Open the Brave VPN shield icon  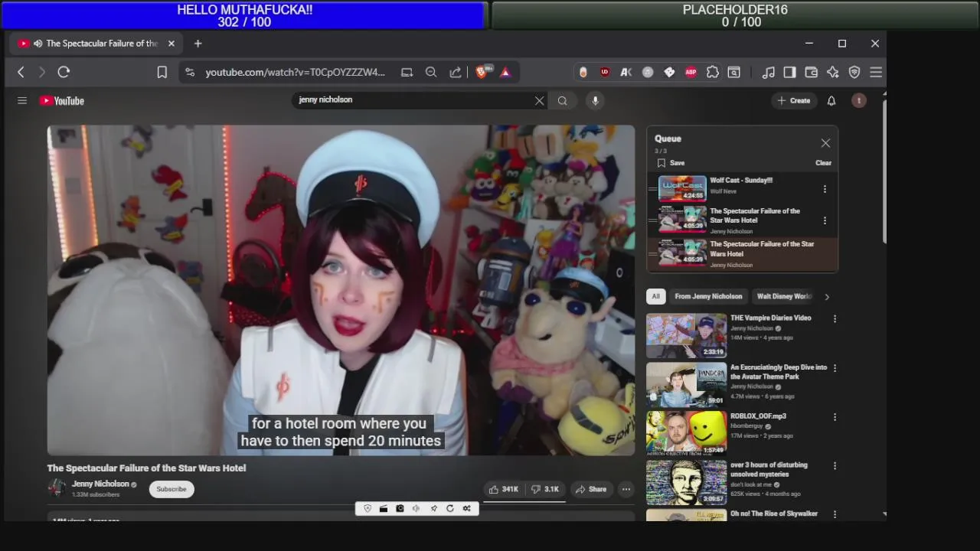(854, 72)
